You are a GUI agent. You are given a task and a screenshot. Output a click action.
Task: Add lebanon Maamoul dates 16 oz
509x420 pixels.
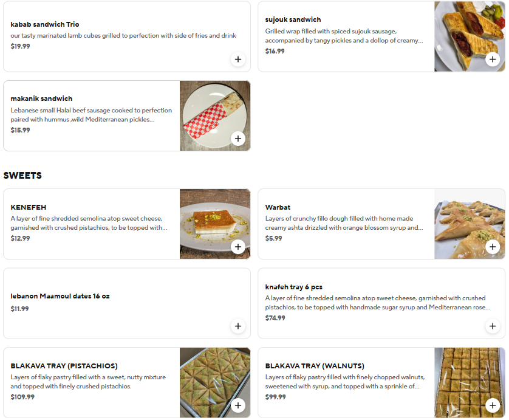pos(238,326)
